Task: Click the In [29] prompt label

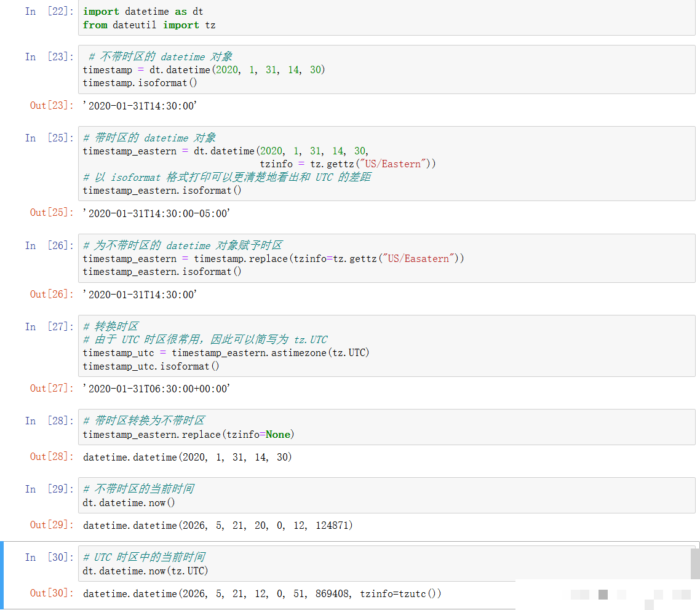Action: (49, 489)
